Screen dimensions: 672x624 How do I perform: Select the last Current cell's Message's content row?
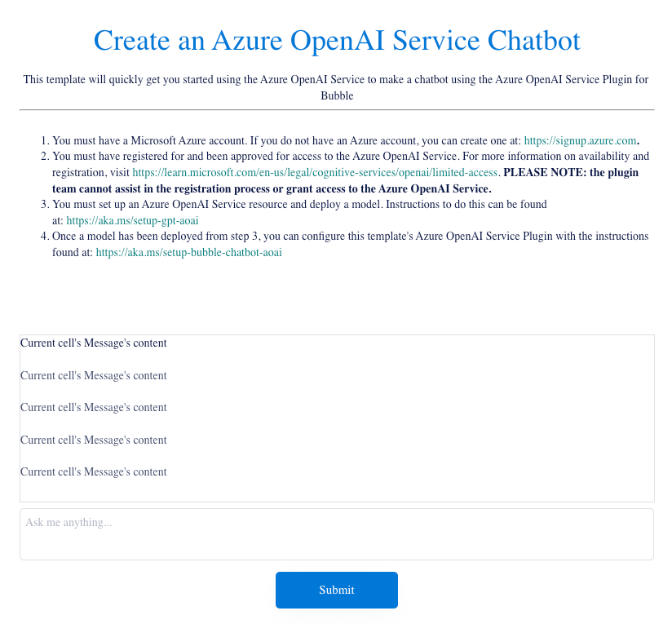click(94, 471)
